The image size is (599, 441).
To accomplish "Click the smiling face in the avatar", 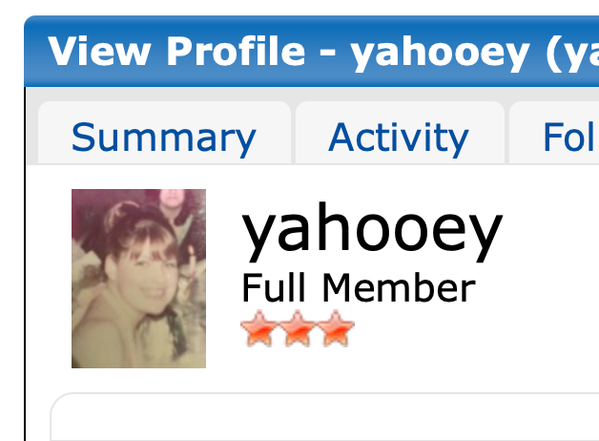I will (147, 277).
